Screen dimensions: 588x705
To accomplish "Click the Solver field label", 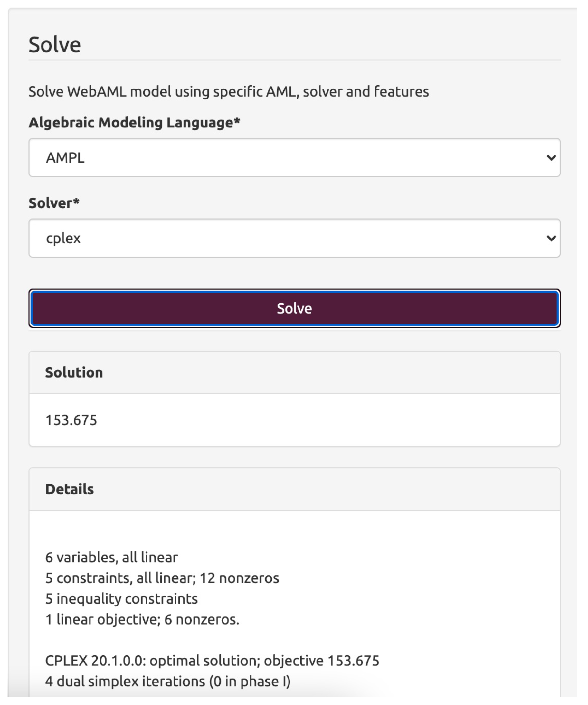I will (54, 203).
